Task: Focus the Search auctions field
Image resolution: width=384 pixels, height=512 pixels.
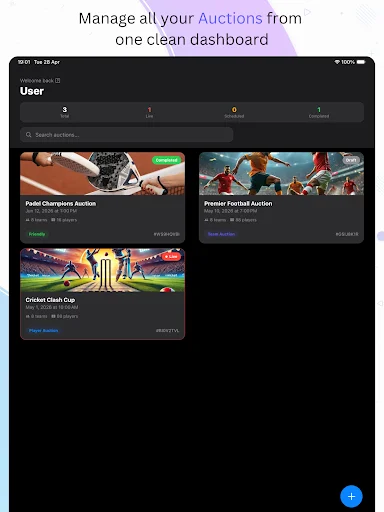Action: (x=127, y=135)
